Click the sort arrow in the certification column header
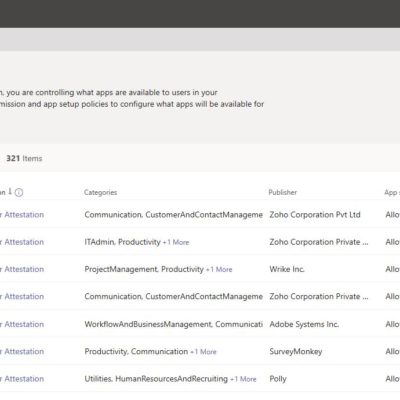The height and width of the screenshot is (400, 400). point(10,191)
